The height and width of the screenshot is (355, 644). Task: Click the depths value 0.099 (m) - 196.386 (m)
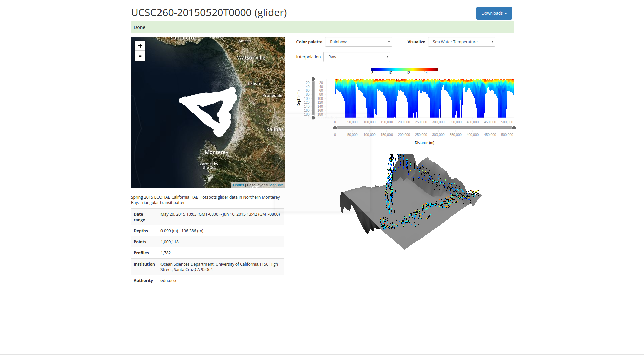pyautogui.click(x=182, y=231)
